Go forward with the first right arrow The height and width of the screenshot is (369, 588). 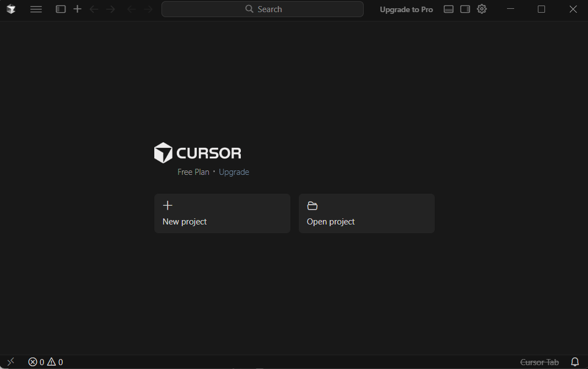(110, 9)
